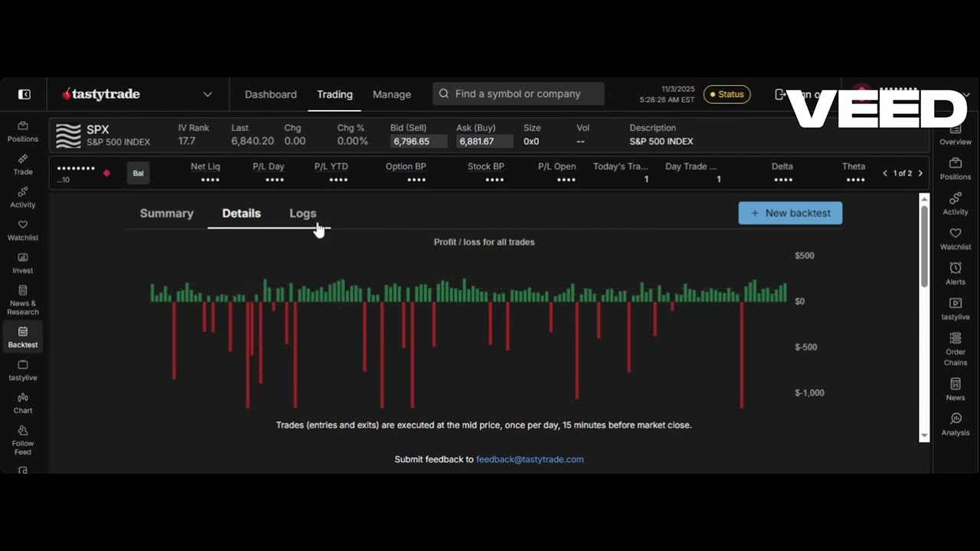Open Analysis icon in right sidebar

955,424
